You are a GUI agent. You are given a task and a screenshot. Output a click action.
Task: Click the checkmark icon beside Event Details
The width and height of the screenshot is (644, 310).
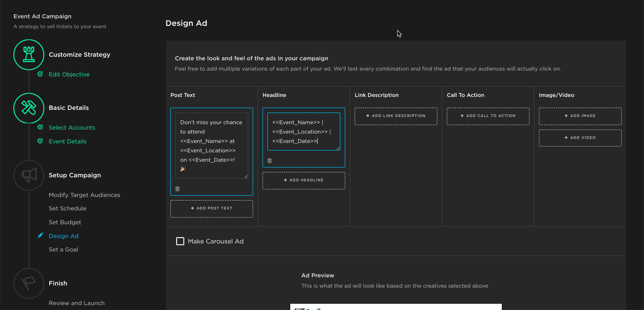pyautogui.click(x=40, y=141)
